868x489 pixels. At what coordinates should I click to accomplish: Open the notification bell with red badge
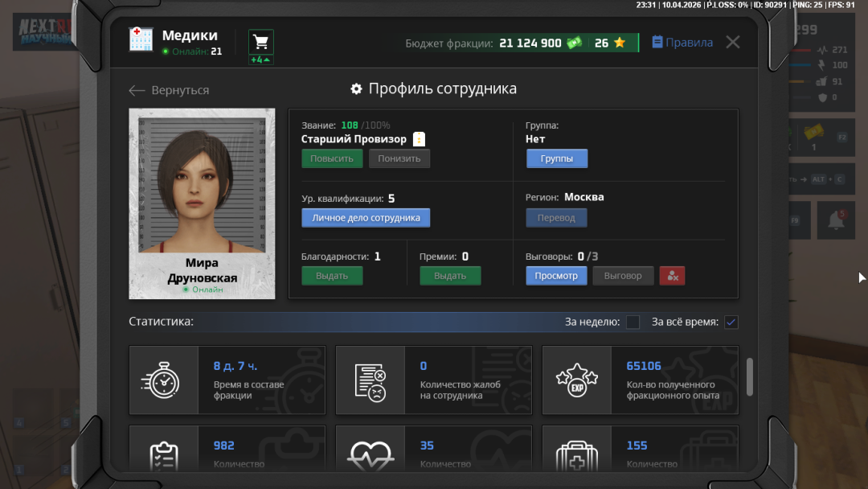[x=836, y=219]
